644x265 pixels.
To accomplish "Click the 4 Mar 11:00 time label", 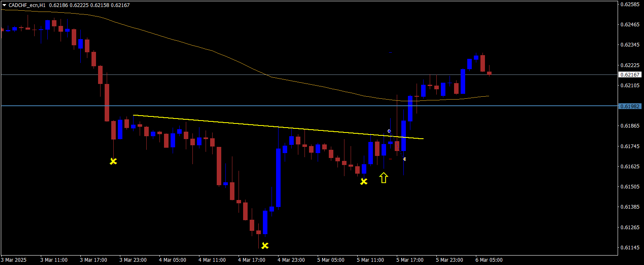I will [x=212, y=260].
